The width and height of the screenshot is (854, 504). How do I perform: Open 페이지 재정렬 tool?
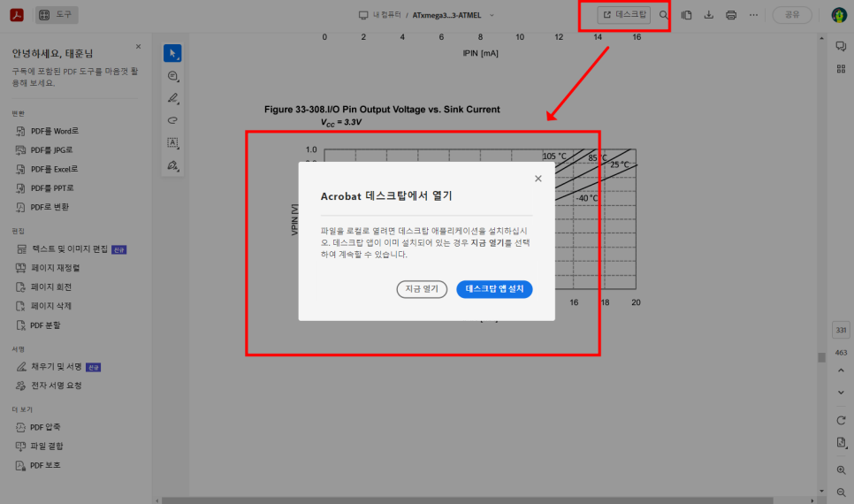tap(48, 268)
